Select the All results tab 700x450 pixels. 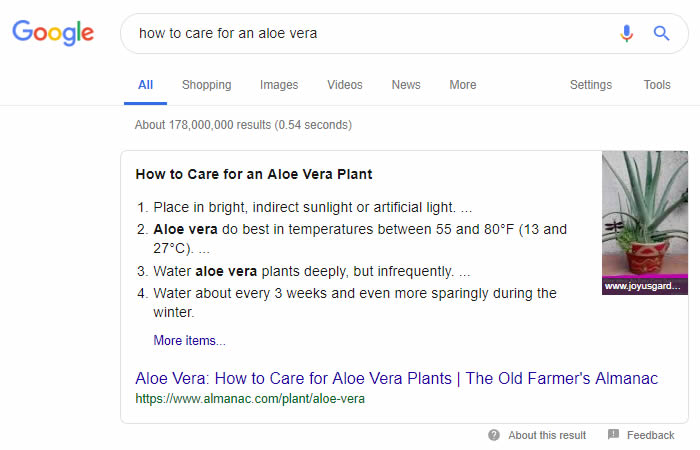pos(146,85)
